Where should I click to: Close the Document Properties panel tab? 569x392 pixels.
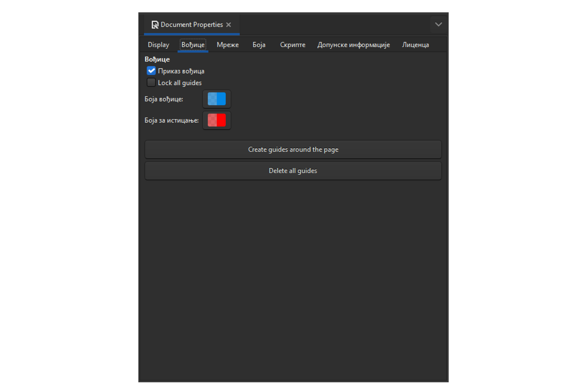pos(229,25)
